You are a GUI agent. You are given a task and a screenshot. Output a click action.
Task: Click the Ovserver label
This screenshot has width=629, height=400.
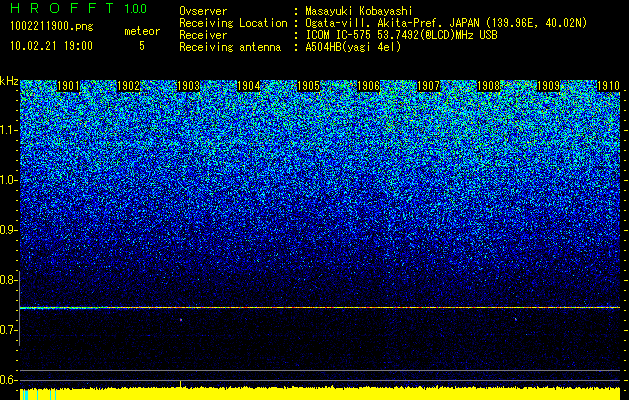click(203, 12)
